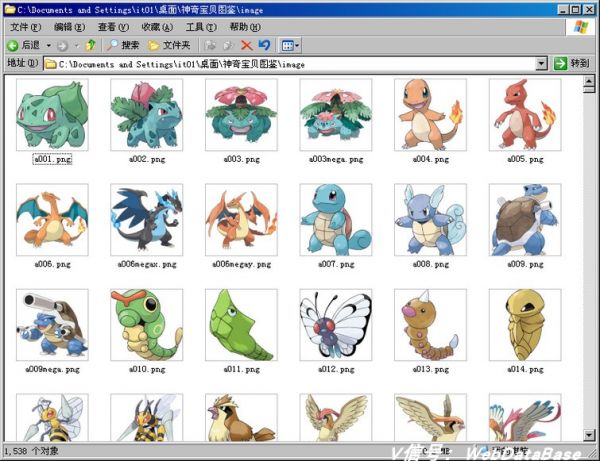Select the Pidgeotto thumbnail in bottom row
This screenshot has height=461, width=600.
click(336, 417)
